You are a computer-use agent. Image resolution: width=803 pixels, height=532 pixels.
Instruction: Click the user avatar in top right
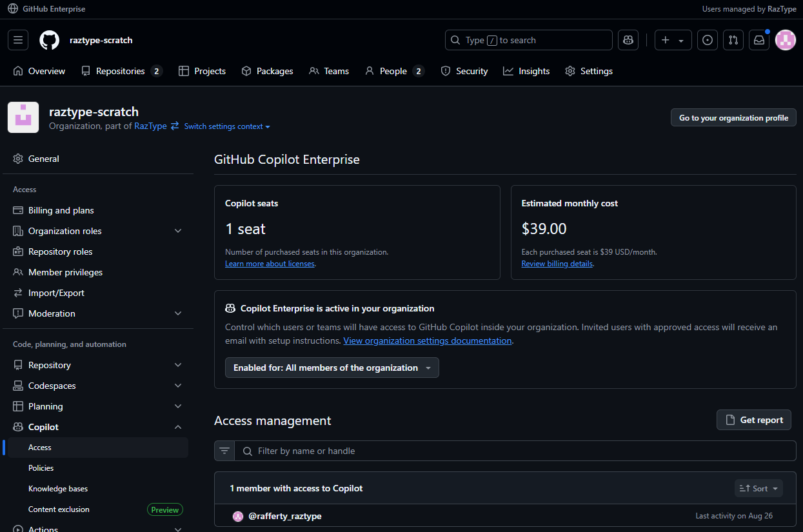pos(785,40)
